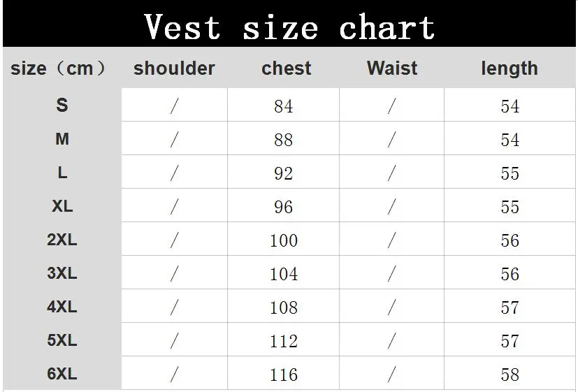Select the 2XL size row label
The height and width of the screenshot is (392, 578).
pyautogui.click(x=62, y=240)
